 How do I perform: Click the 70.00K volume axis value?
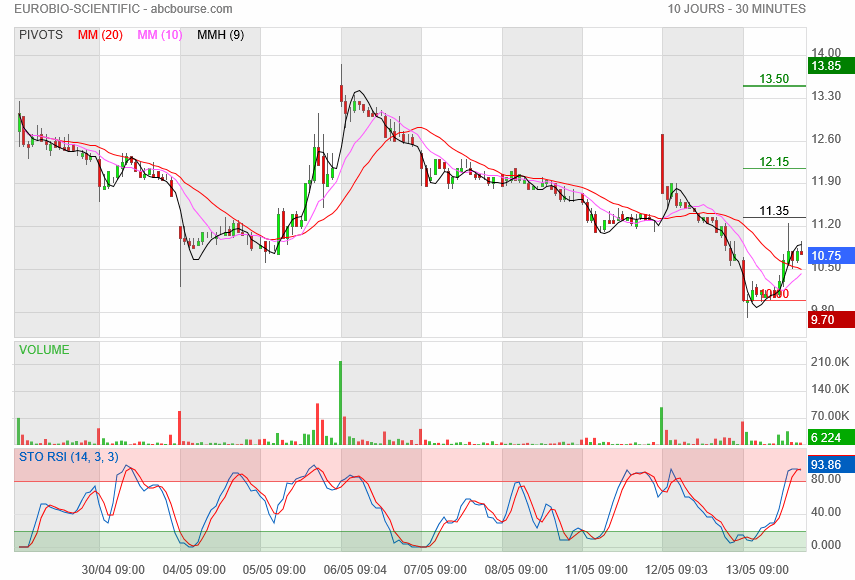pyautogui.click(x=830, y=416)
